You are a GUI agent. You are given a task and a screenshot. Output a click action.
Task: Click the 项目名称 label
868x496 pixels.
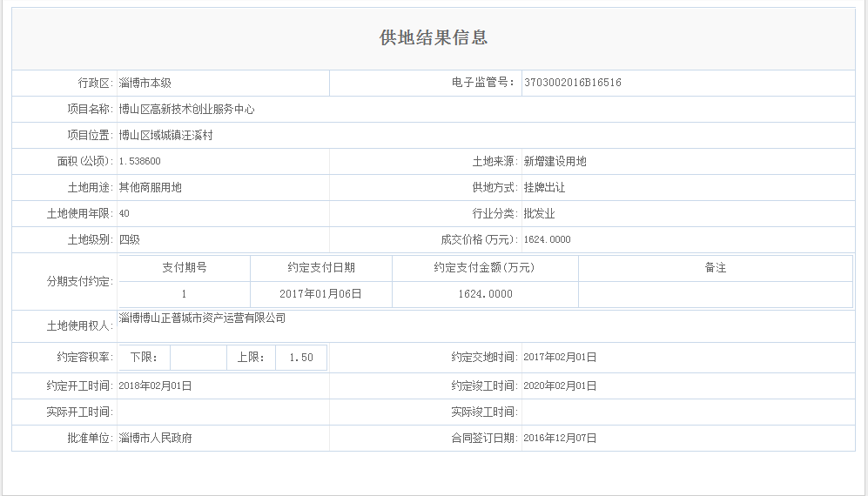[91, 109]
